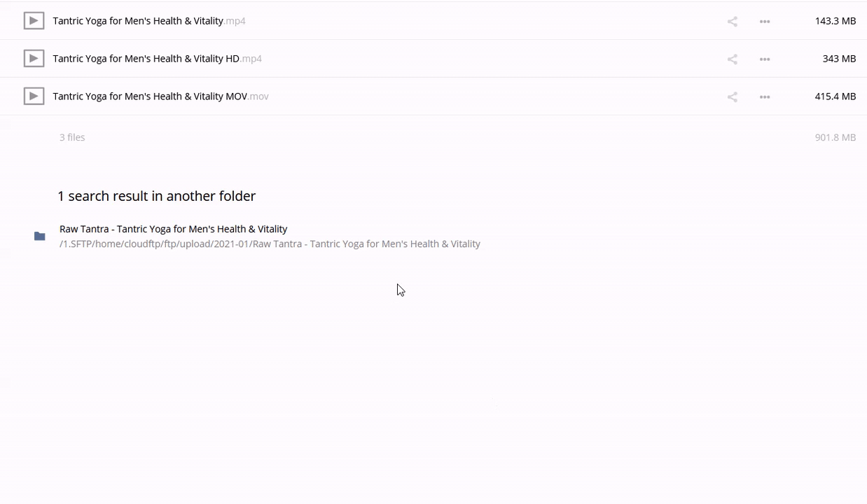Open the Vitality HD.mp4 file name
Viewport: 867px width, 504px height.
(x=158, y=59)
